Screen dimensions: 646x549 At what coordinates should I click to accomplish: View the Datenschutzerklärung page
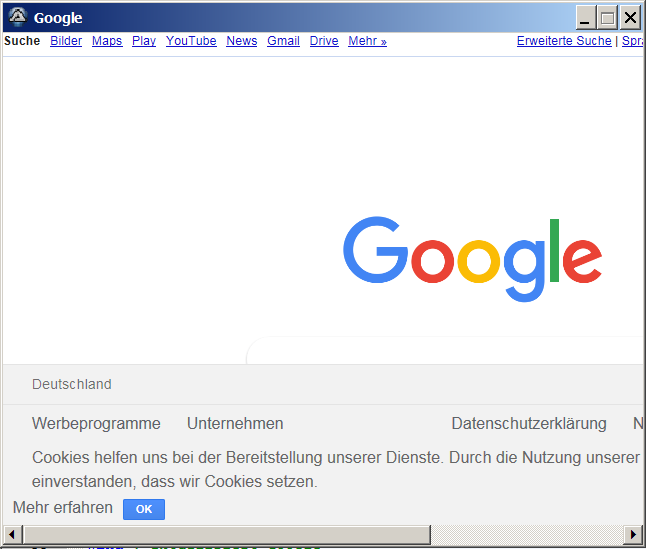coord(528,423)
